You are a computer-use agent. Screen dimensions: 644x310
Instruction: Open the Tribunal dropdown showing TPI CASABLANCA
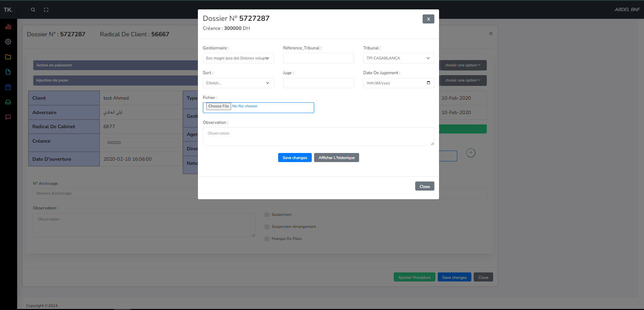tap(398, 58)
